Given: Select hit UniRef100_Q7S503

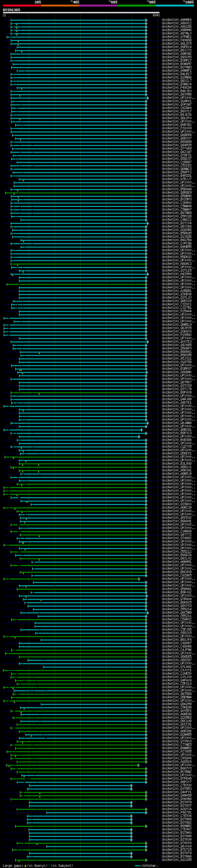Looking at the screenshot, I should pos(177,741).
